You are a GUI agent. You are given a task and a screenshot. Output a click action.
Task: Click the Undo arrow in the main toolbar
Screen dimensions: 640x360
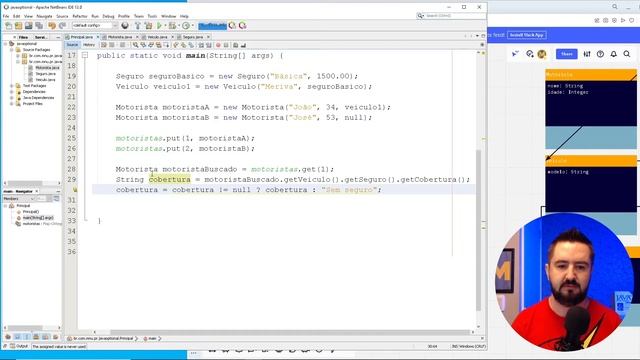click(x=52, y=26)
